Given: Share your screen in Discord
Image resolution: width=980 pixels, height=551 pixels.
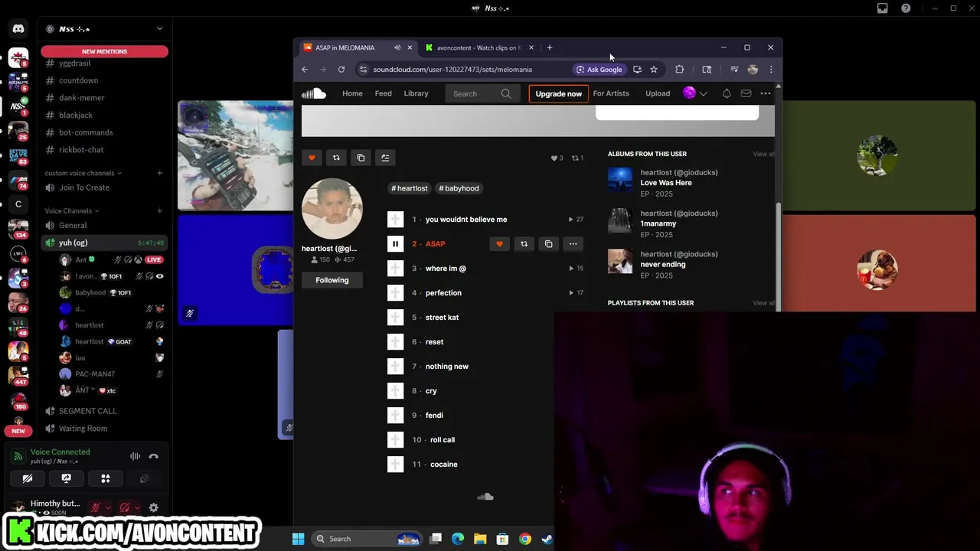Looking at the screenshot, I should click(67, 479).
